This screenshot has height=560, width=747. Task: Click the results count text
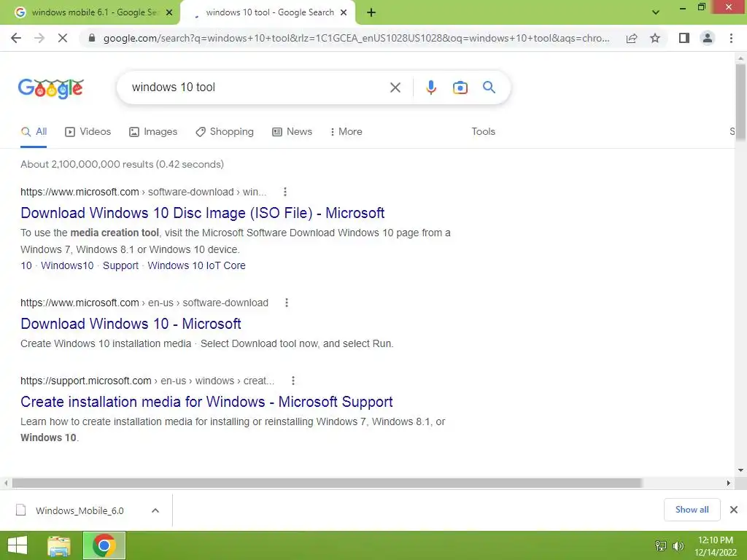click(x=122, y=164)
